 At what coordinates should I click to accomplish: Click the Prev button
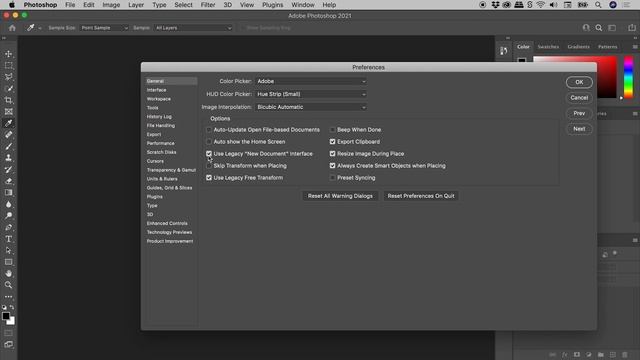579,113
